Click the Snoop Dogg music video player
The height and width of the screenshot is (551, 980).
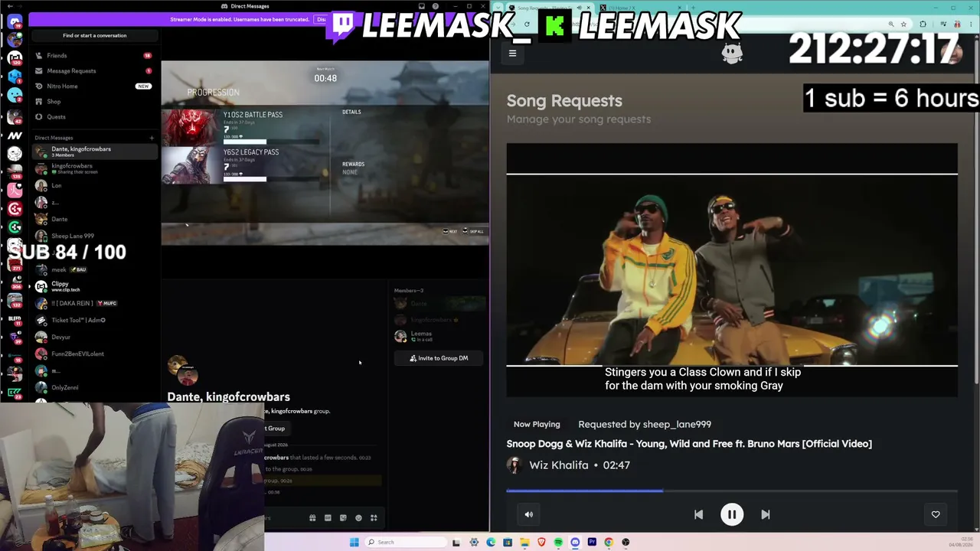(732, 270)
